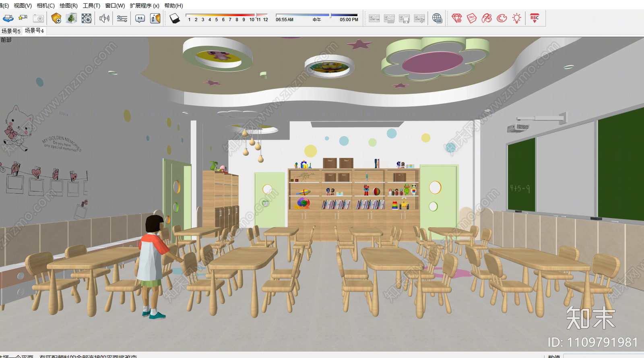Click the filmstrip with floppy disk icon

pyautogui.click(x=404, y=19)
